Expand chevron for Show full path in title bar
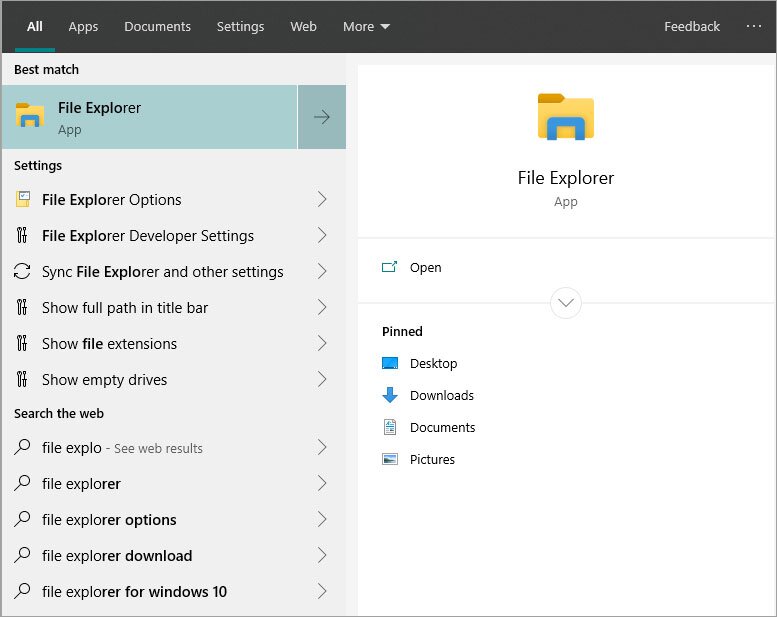Image resolution: width=777 pixels, height=617 pixels. 322,308
